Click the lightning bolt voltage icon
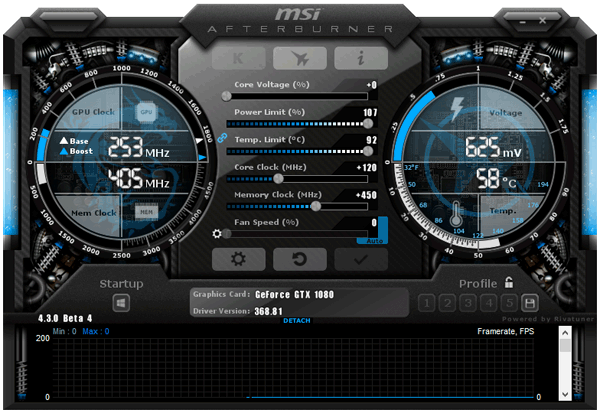The width and height of the screenshot is (600, 413). click(457, 108)
